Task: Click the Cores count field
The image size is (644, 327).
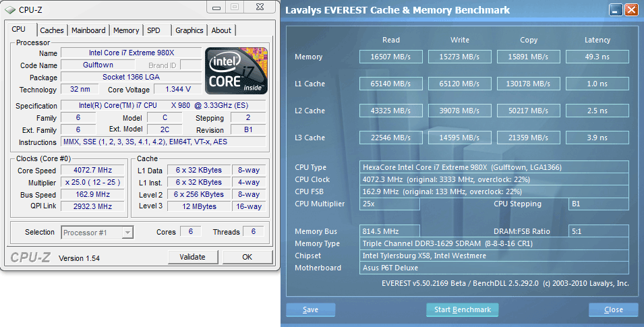Action: [x=191, y=232]
